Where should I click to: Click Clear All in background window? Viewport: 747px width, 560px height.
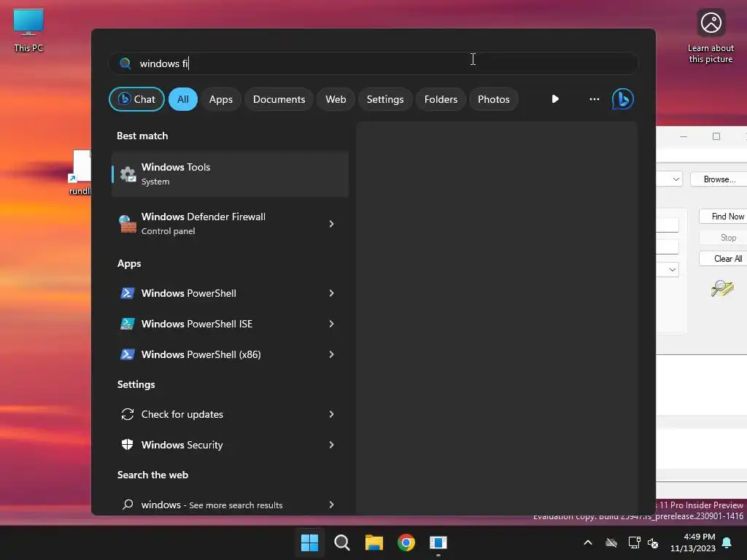click(x=723, y=259)
